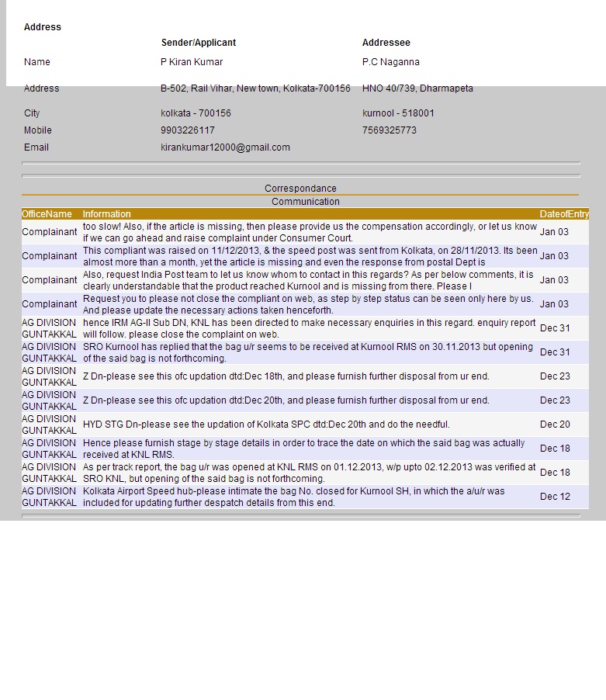606x700 pixels.
Task: Click the row 'Z Dn-please see this ofc updation dtd:Dec 20th'
Action: pos(305,401)
